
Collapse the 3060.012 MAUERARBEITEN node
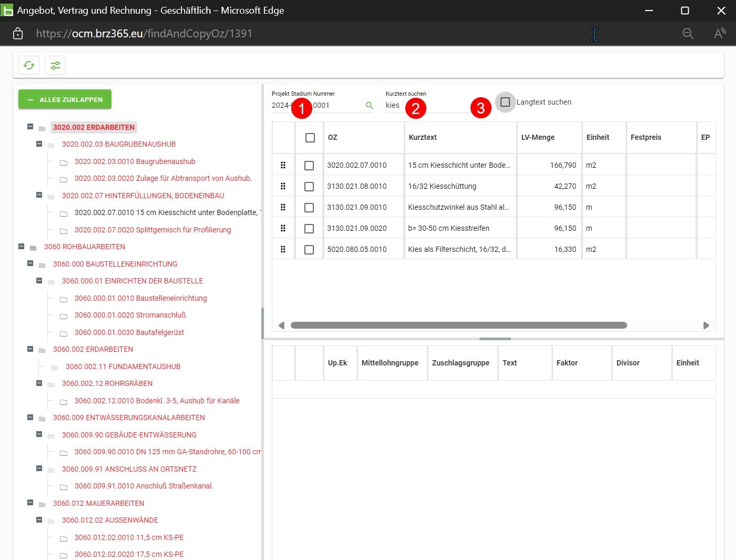coord(30,503)
